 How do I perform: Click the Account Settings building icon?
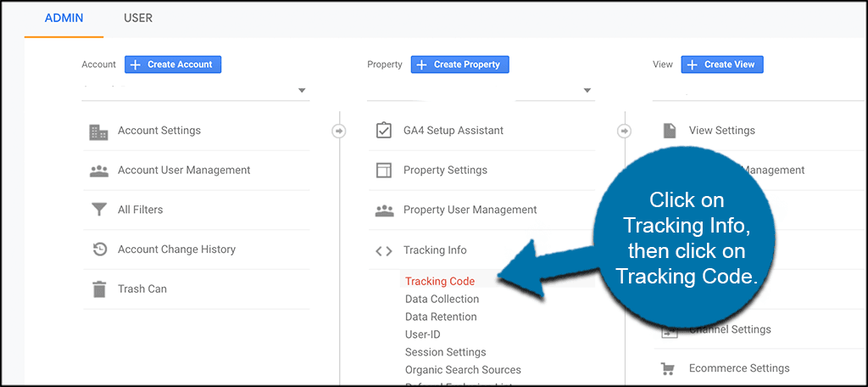[99, 132]
